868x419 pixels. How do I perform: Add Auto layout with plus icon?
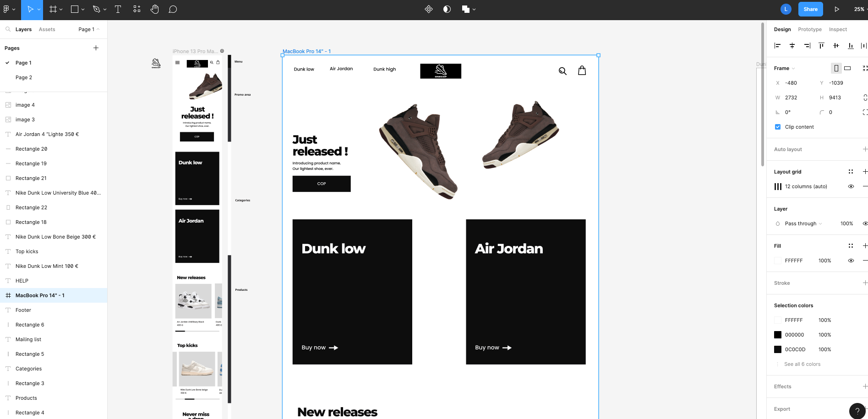point(865,149)
